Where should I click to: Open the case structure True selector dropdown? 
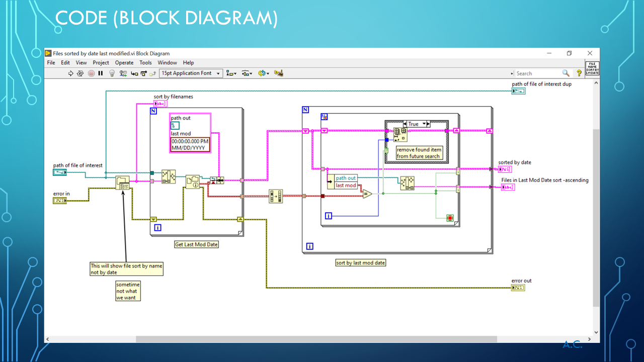tap(425, 124)
